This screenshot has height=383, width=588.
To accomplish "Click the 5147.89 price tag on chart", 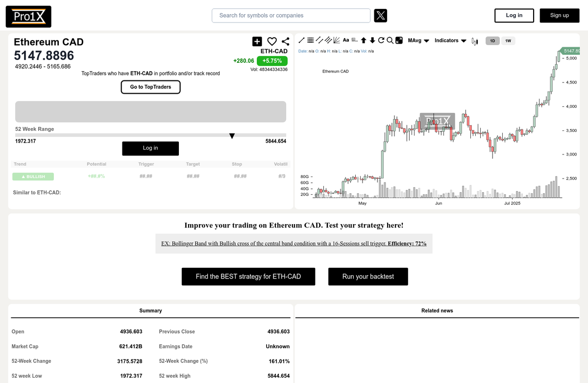I will click(x=571, y=51).
